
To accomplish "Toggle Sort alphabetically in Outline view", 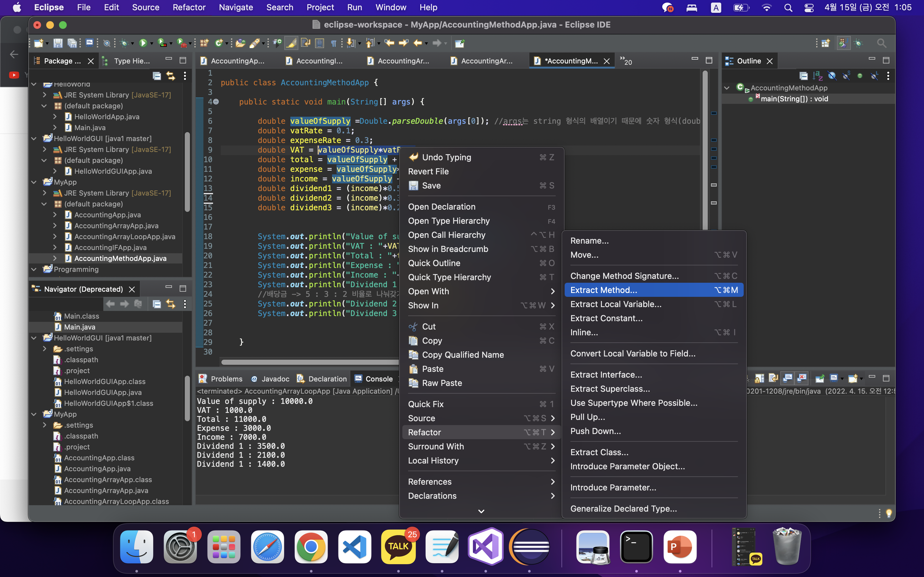I will point(817,76).
